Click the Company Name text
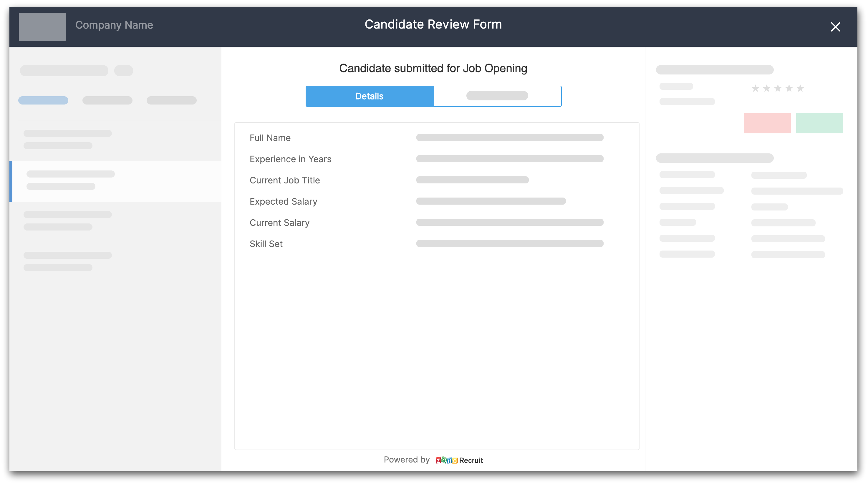The image size is (868, 484). (114, 25)
